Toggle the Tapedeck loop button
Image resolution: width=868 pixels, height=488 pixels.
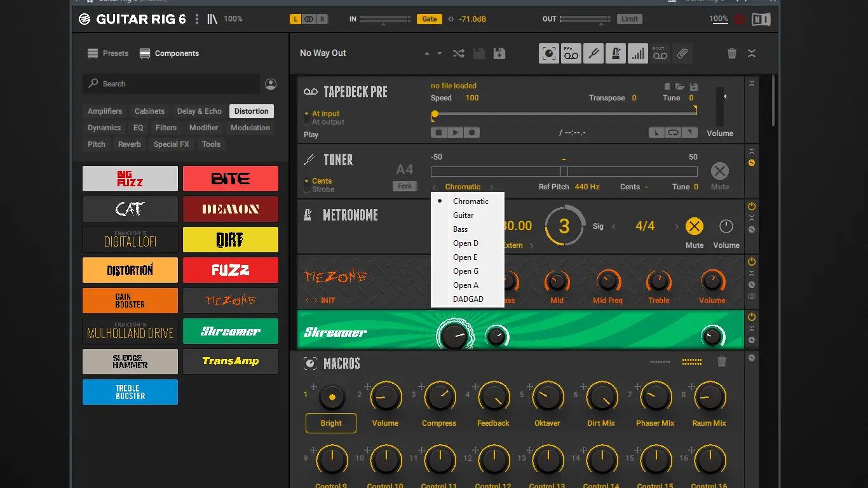(x=673, y=133)
